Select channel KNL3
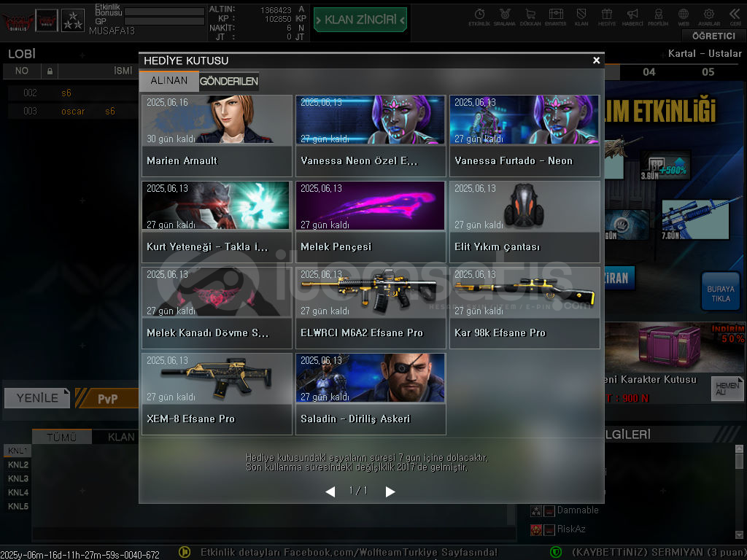The height and width of the screenshot is (560, 747). click(x=18, y=478)
